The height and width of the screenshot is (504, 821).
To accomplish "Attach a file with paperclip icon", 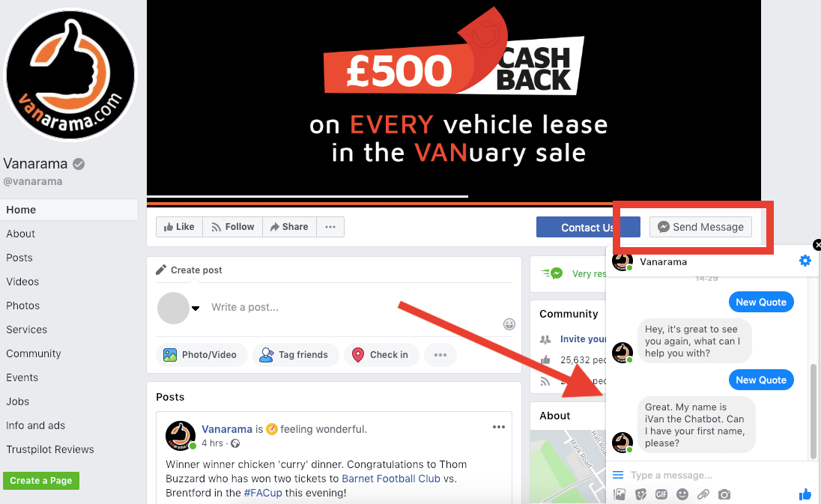I will click(x=703, y=494).
